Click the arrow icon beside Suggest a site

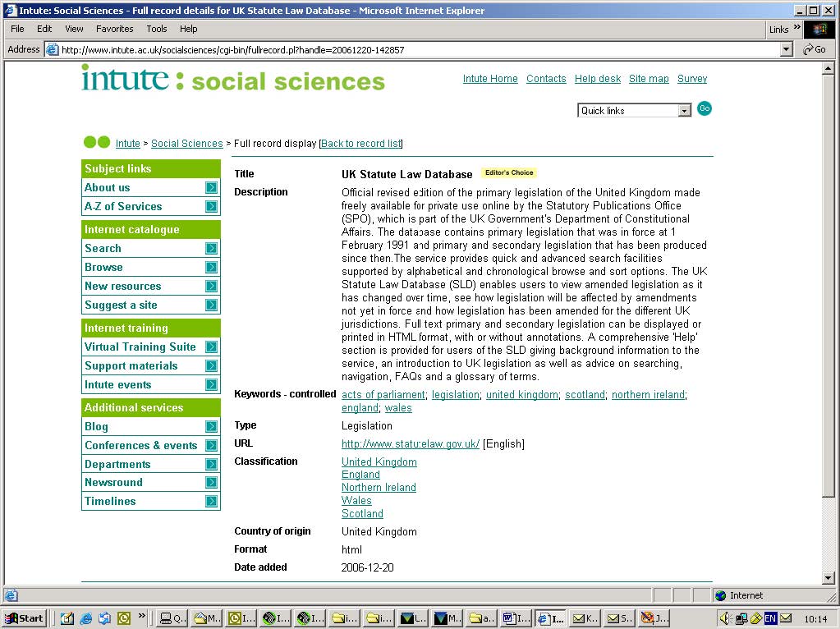(212, 305)
